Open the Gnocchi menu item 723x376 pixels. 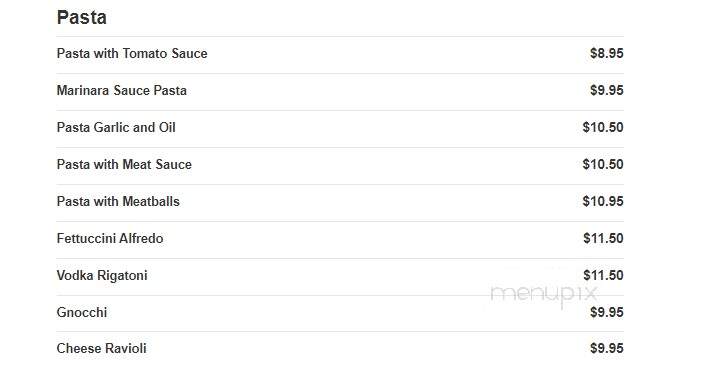(82, 312)
